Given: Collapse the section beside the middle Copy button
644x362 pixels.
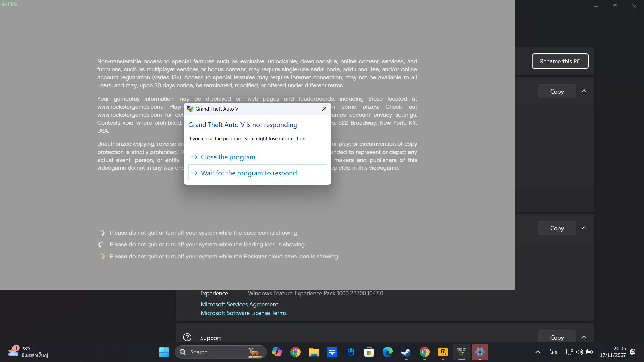Looking at the screenshot, I should 584,228.
